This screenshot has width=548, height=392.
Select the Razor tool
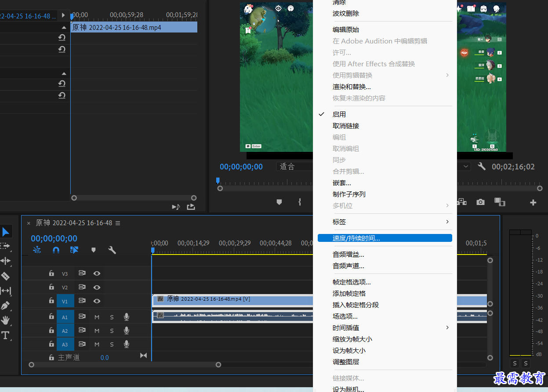point(5,276)
